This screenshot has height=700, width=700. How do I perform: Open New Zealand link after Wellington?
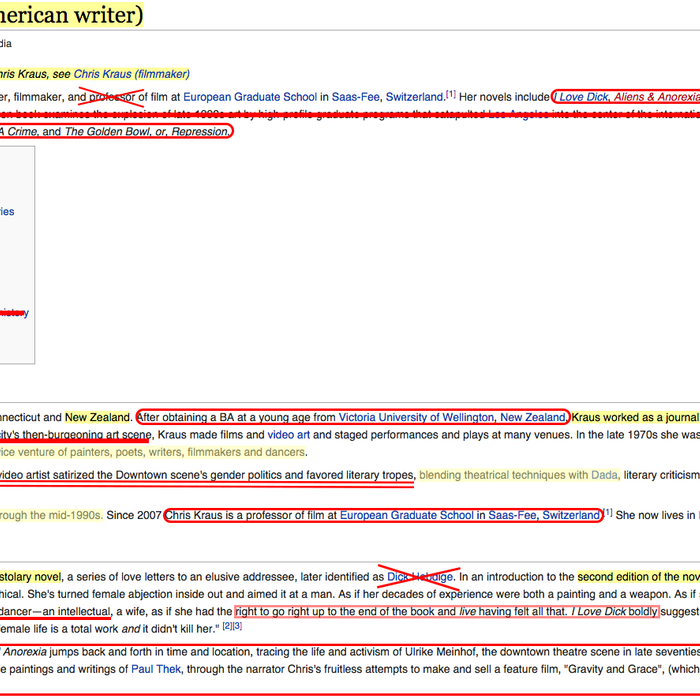point(533,417)
